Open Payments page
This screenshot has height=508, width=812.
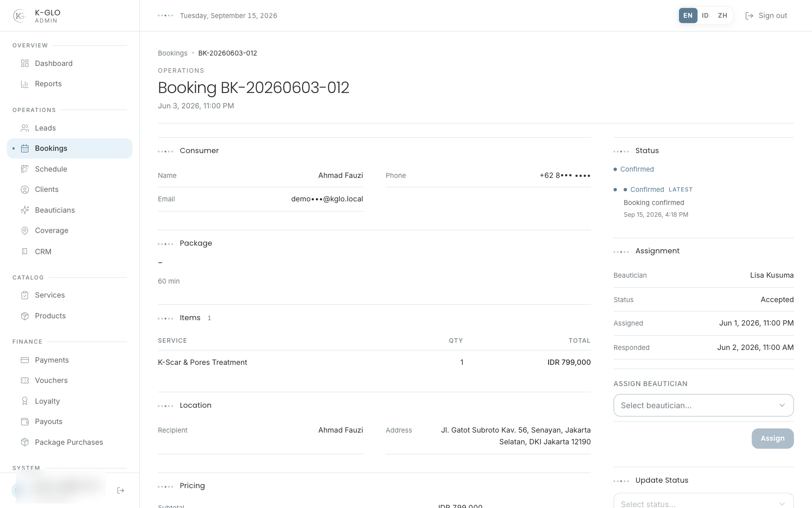pyautogui.click(x=69, y=360)
